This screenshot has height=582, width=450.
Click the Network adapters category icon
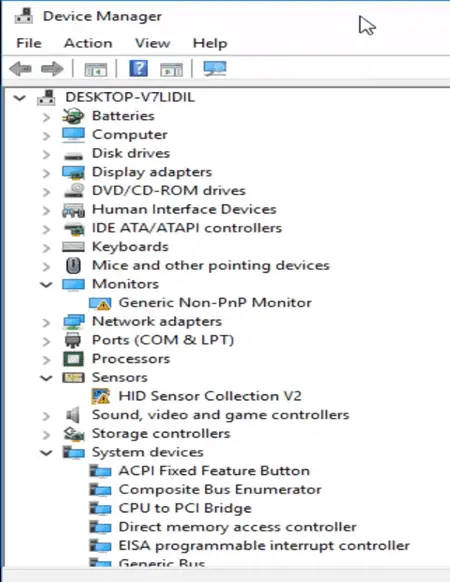(74, 322)
